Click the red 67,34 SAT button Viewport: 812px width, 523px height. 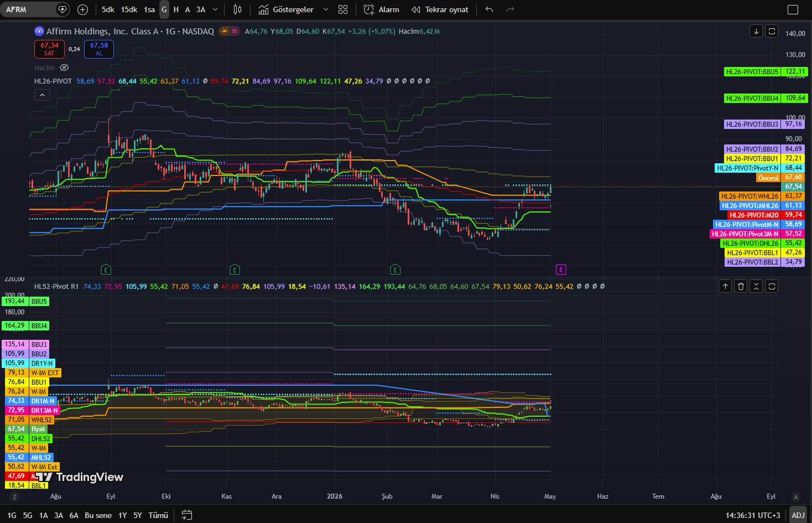[x=49, y=49]
